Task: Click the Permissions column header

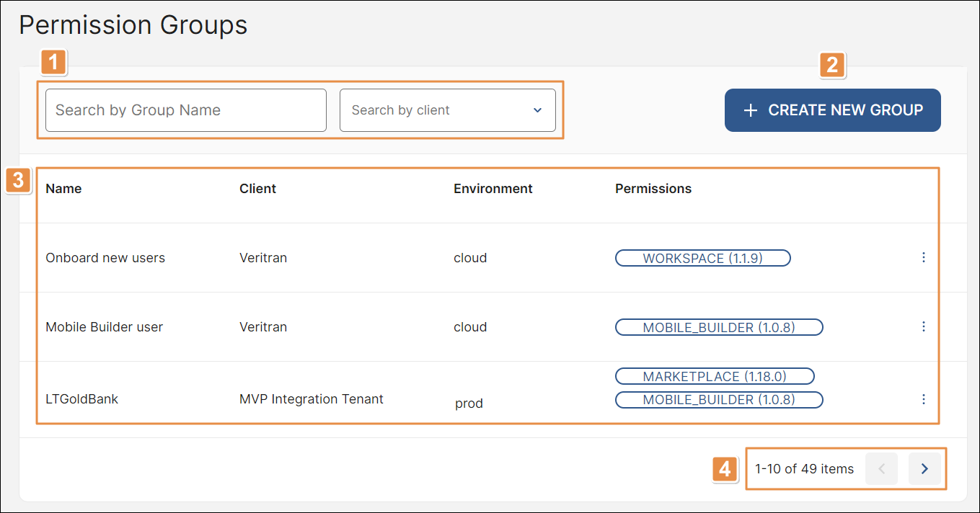Action: (653, 189)
